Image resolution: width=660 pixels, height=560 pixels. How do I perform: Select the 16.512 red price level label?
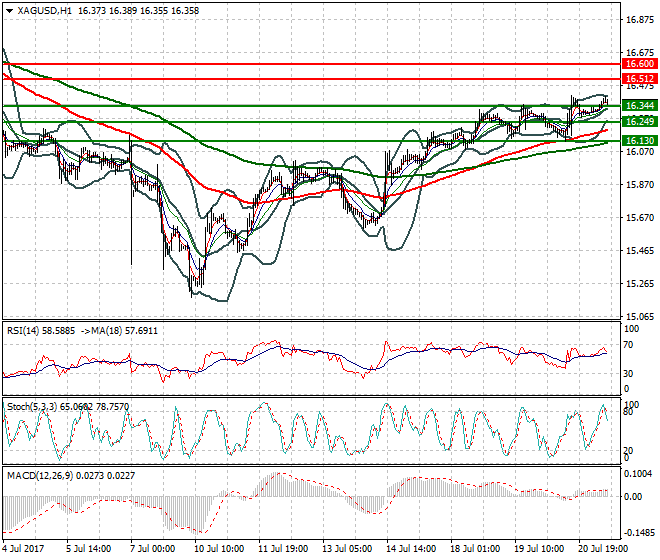639,79
